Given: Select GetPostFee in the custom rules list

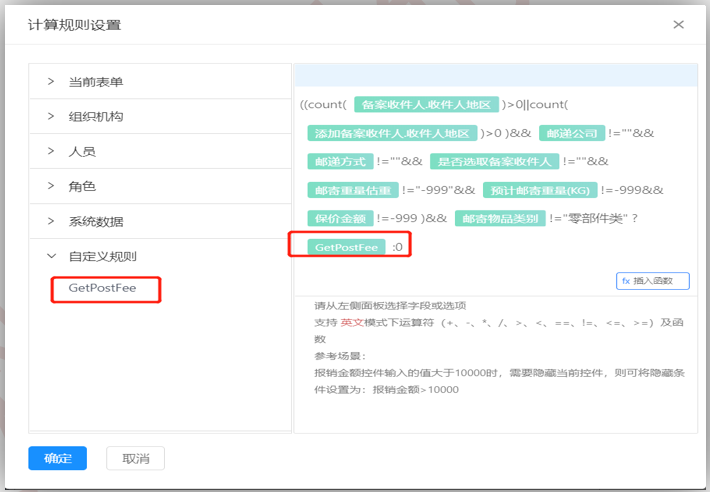Looking at the screenshot, I should pos(101,289).
